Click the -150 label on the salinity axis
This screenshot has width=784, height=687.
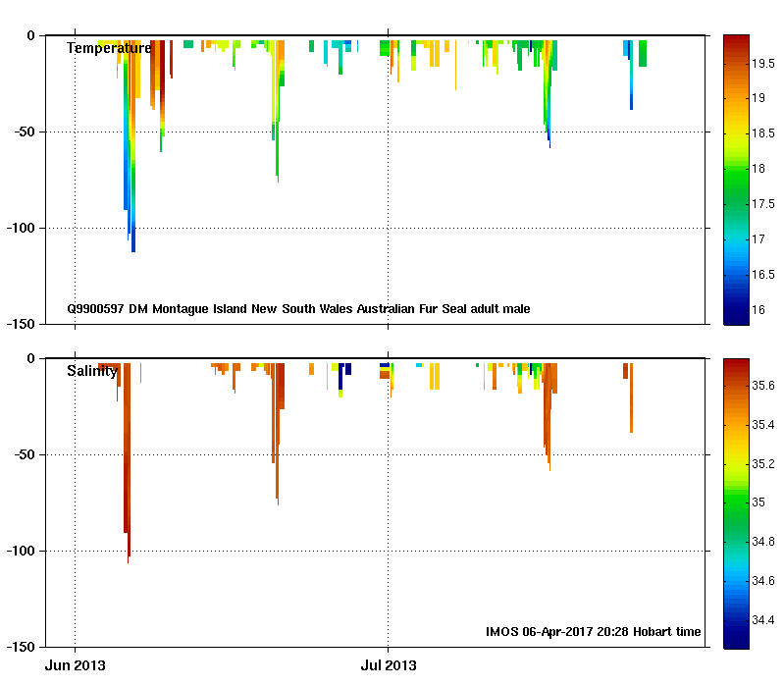(21, 647)
